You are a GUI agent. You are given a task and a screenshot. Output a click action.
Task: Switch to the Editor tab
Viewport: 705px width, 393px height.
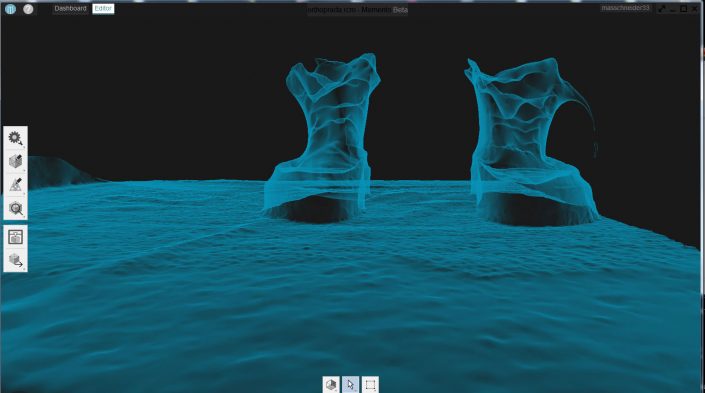tap(103, 9)
